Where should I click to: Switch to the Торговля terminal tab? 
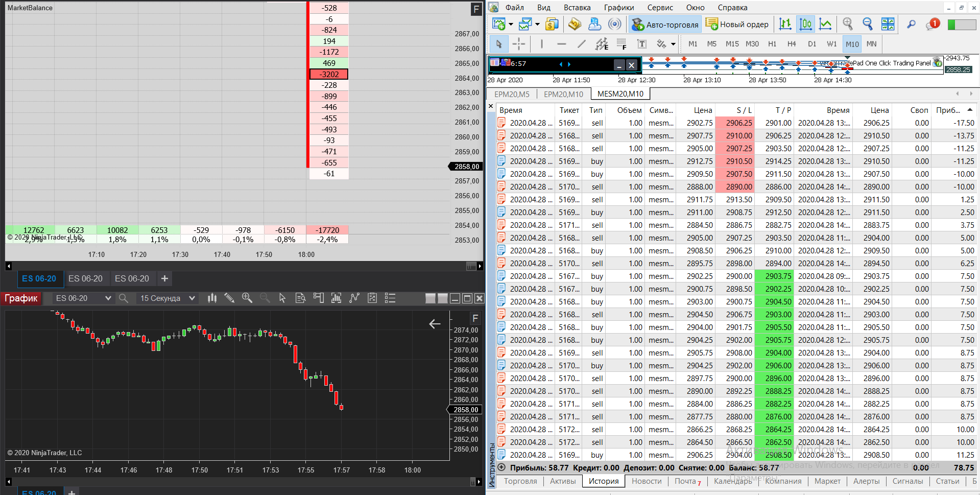[520, 481]
